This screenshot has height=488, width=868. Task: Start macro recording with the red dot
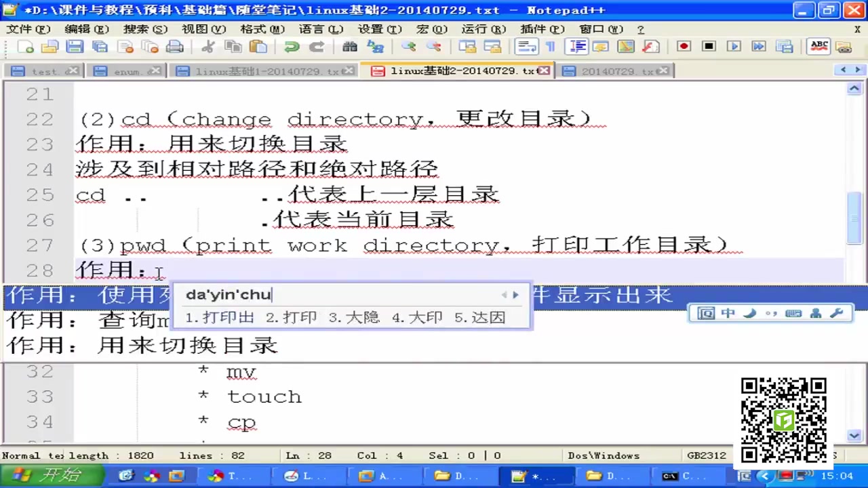point(684,46)
